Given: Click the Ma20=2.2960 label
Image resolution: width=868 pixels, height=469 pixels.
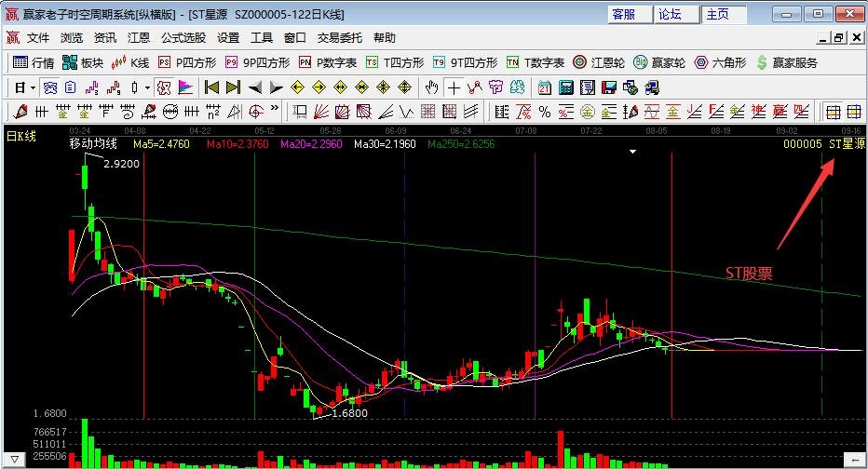Looking at the screenshot, I should coord(311,144).
